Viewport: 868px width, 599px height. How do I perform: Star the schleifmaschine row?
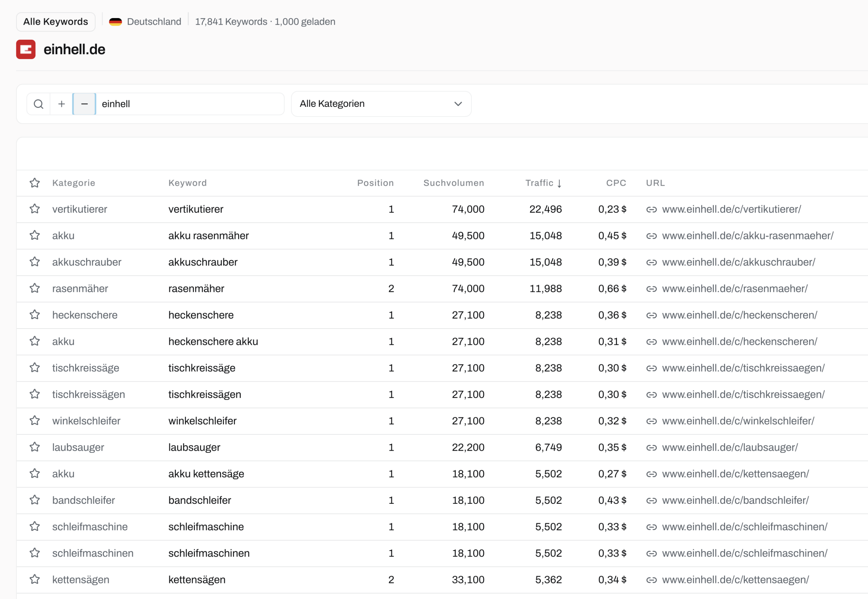point(35,526)
